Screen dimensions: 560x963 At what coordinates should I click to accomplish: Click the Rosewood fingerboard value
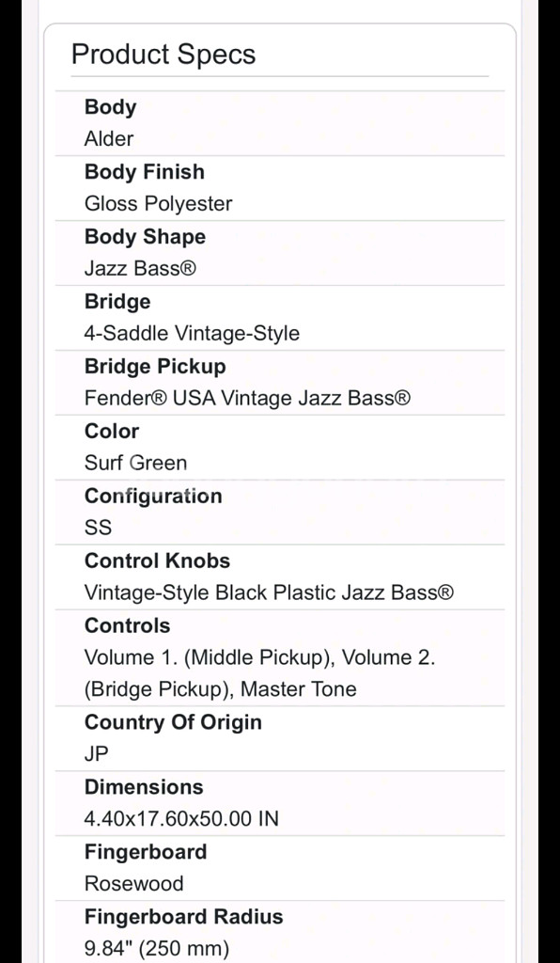pos(133,883)
